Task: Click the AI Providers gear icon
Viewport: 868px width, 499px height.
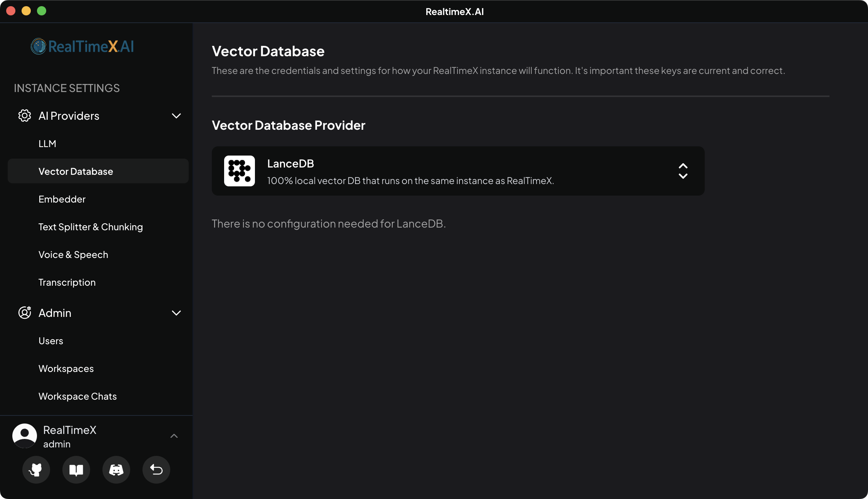Action: pyautogui.click(x=24, y=116)
